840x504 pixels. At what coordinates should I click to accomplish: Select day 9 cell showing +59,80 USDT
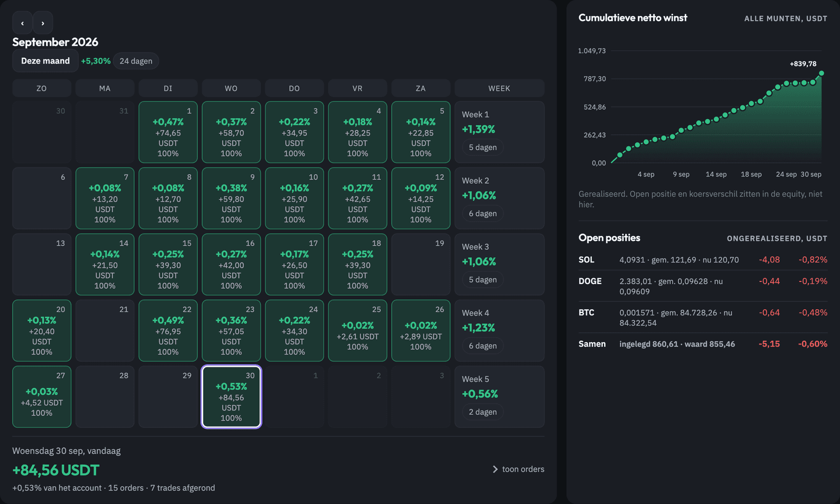click(x=231, y=198)
